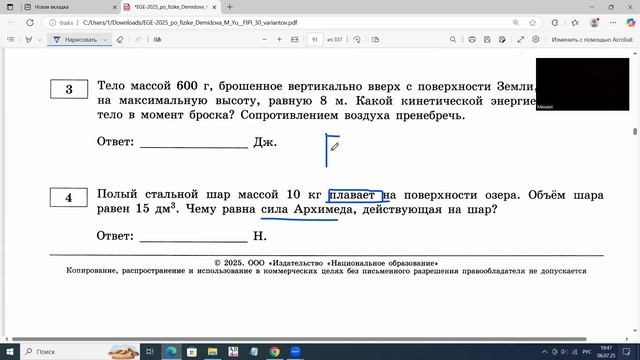This screenshot has height=360, width=640.
Task: Open the volume control in tray
Action: pyautogui.click(x=564, y=351)
